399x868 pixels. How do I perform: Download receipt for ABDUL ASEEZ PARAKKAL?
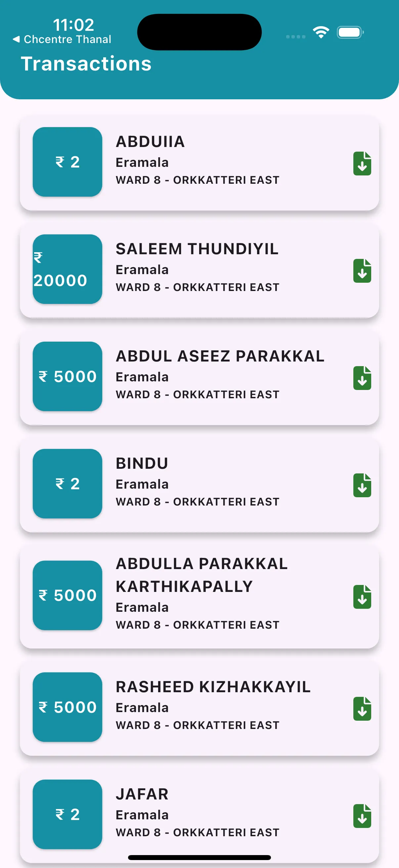pyautogui.click(x=362, y=378)
